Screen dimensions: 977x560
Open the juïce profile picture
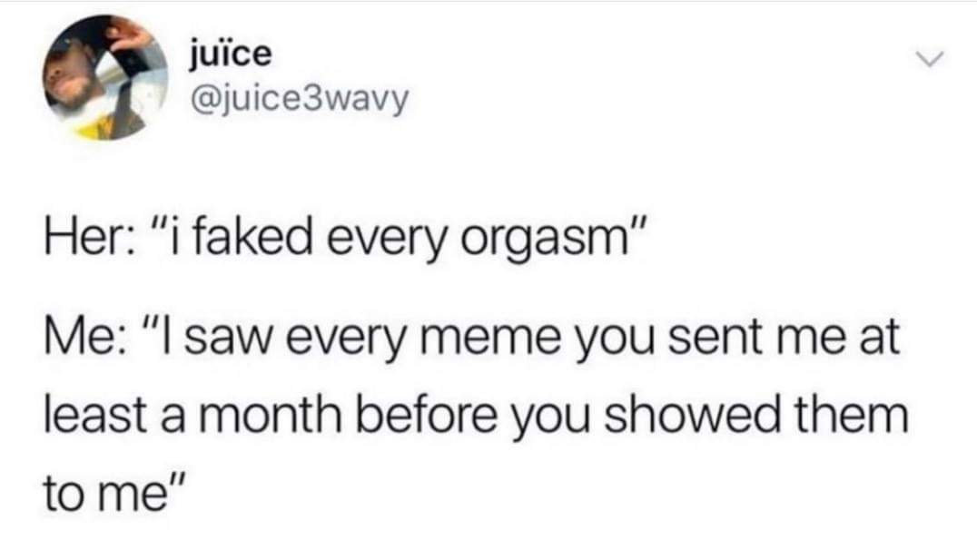tap(104, 78)
